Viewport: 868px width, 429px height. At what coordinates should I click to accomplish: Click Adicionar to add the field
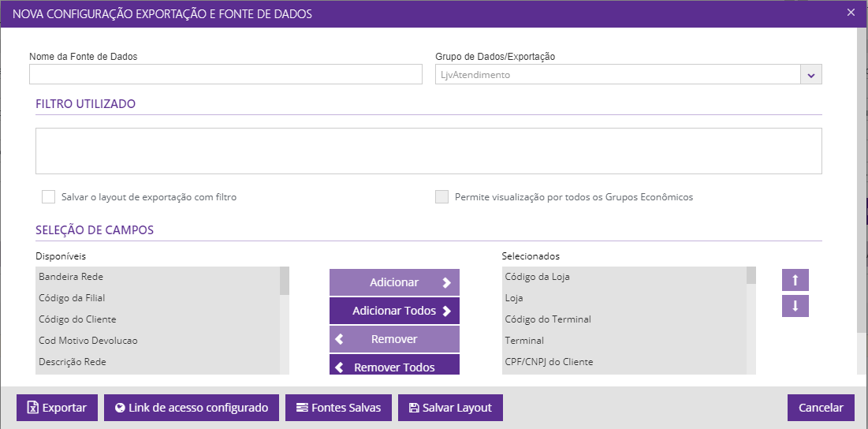394,282
